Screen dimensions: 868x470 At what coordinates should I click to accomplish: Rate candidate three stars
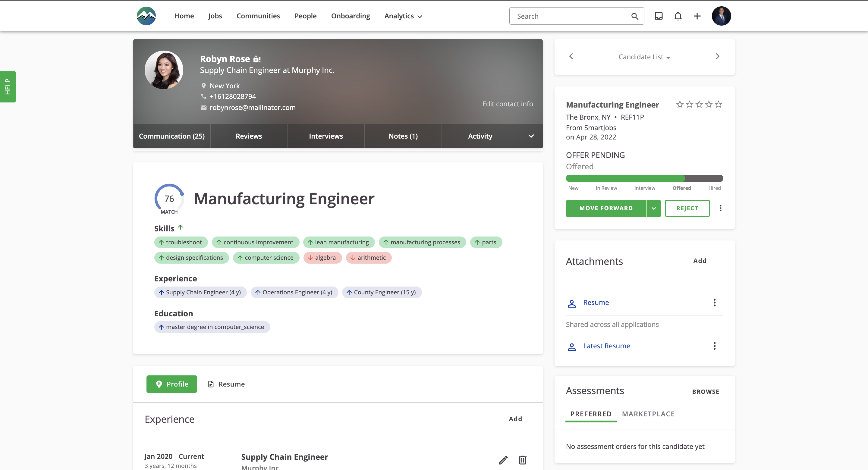[x=699, y=105]
